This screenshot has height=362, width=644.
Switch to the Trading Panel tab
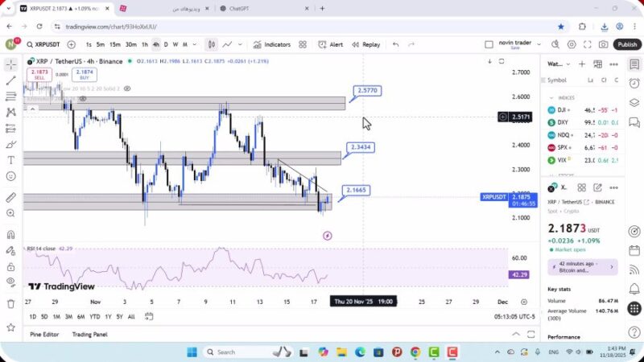pos(89,334)
